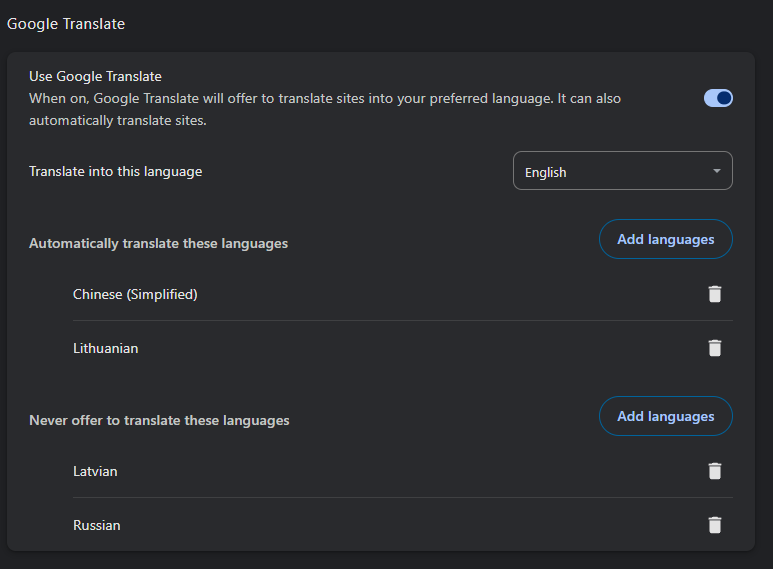Open the English target language dropdown

coord(623,171)
